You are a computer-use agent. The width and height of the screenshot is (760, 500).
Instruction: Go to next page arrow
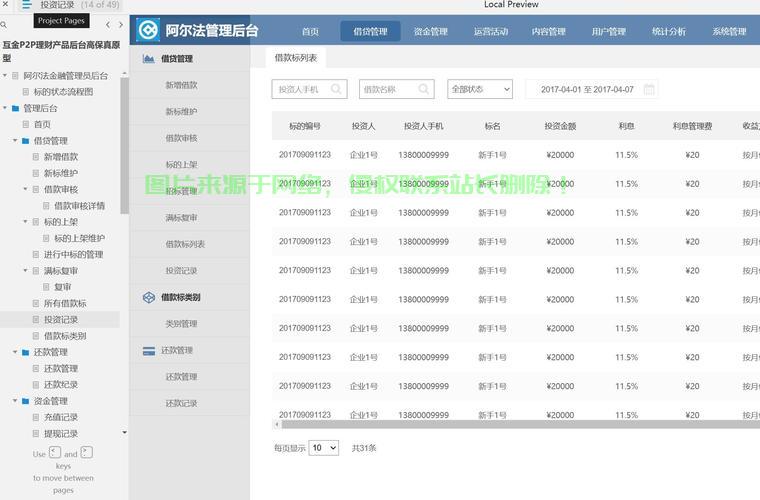[121, 24]
